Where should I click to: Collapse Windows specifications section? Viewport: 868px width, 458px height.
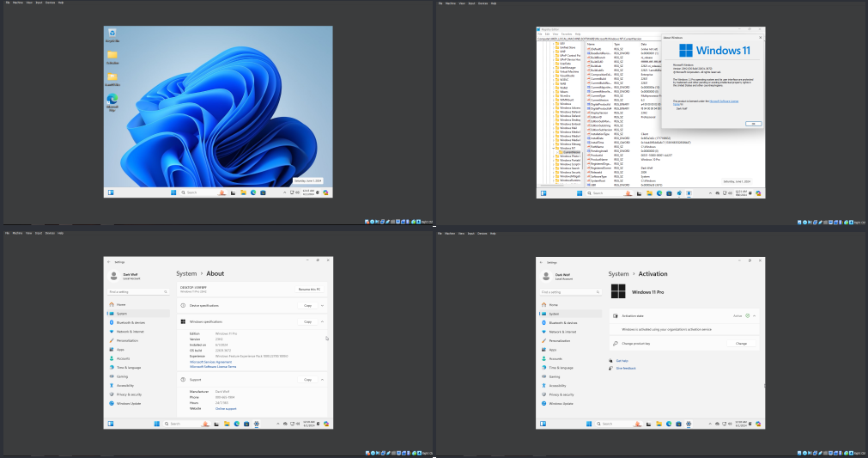(x=322, y=321)
